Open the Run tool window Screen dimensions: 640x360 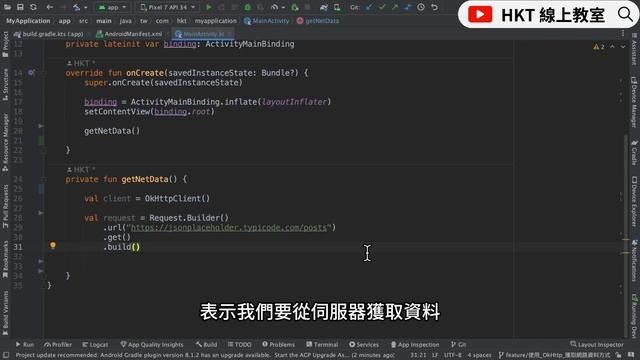[x=24, y=344]
